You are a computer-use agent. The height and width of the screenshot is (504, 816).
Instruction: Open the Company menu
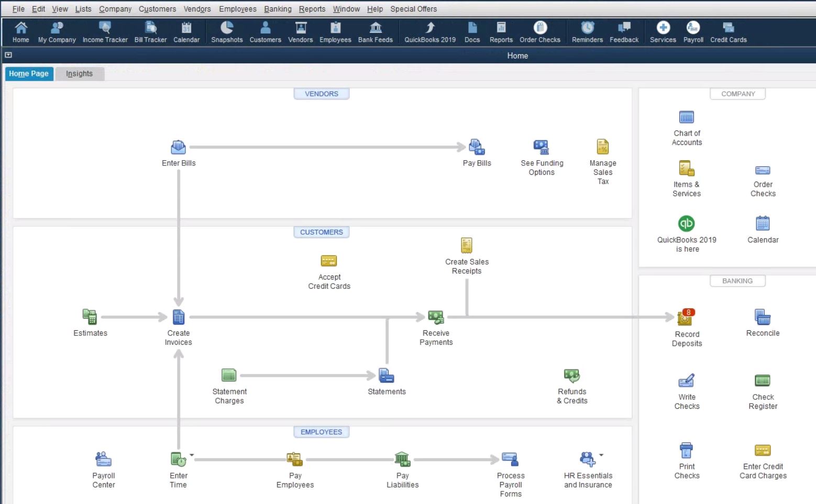(115, 9)
